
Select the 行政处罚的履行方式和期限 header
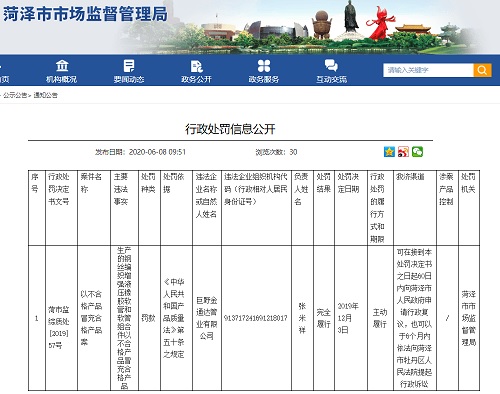coord(380,208)
